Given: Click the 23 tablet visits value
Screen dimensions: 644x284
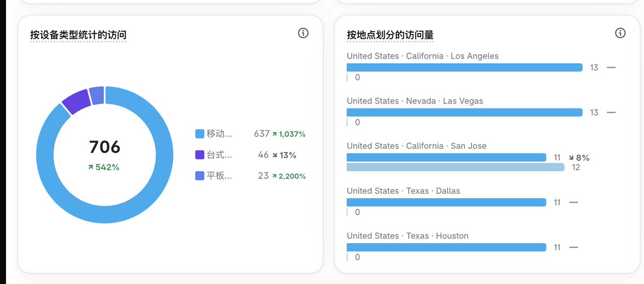Looking at the screenshot, I should tap(263, 176).
